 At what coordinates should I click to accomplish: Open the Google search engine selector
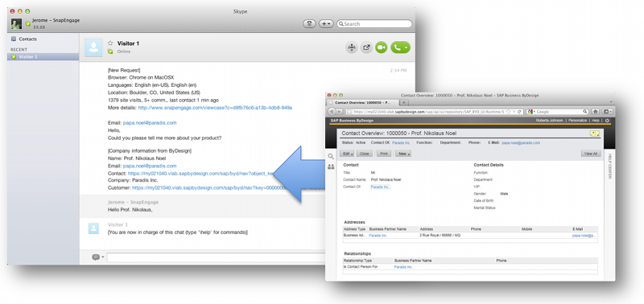coord(531,112)
